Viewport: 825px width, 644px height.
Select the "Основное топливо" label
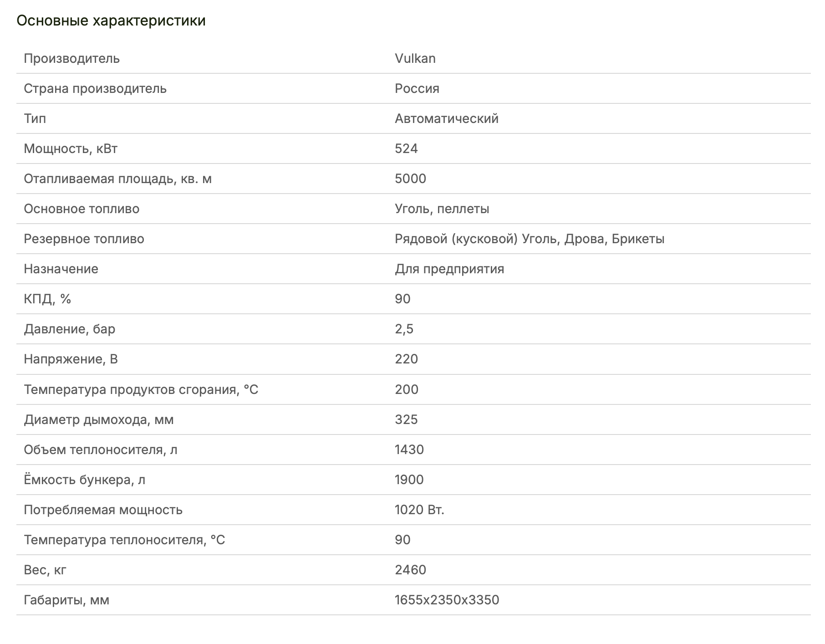(81, 209)
